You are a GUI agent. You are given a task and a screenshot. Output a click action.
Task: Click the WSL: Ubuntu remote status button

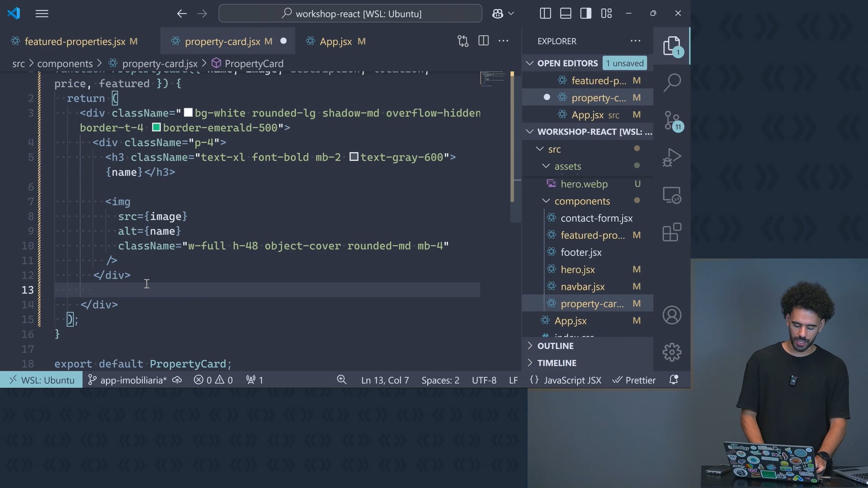pyautogui.click(x=41, y=380)
